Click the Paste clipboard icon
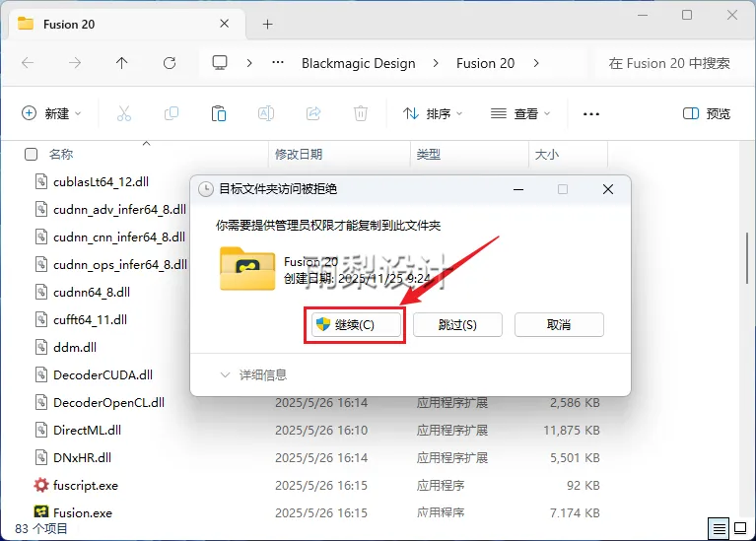 (219, 113)
